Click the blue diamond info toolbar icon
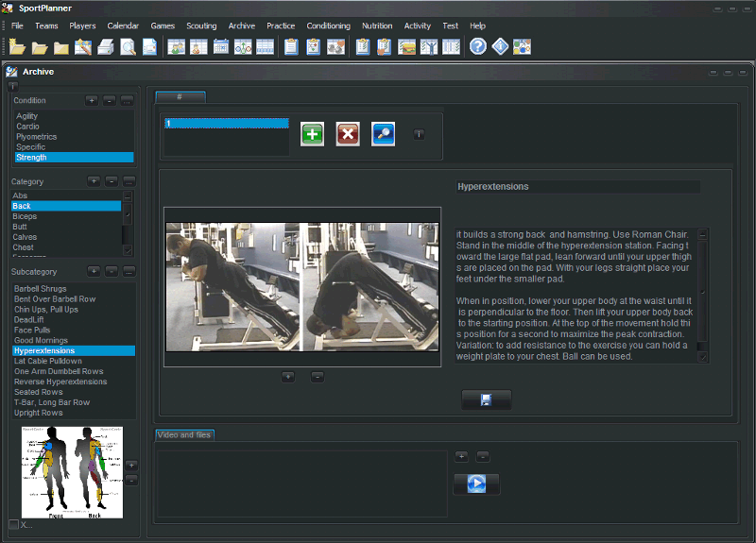 (500, 46)
